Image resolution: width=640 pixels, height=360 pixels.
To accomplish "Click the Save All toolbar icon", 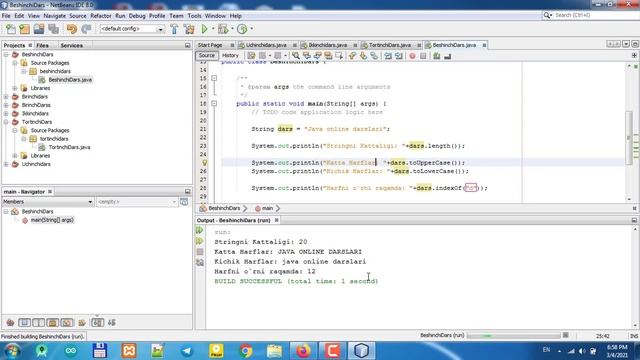I will click(x=53, y=29).
